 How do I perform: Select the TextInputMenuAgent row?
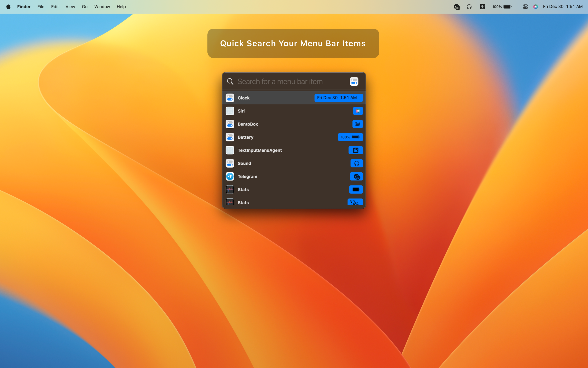[x=294, y=150]
